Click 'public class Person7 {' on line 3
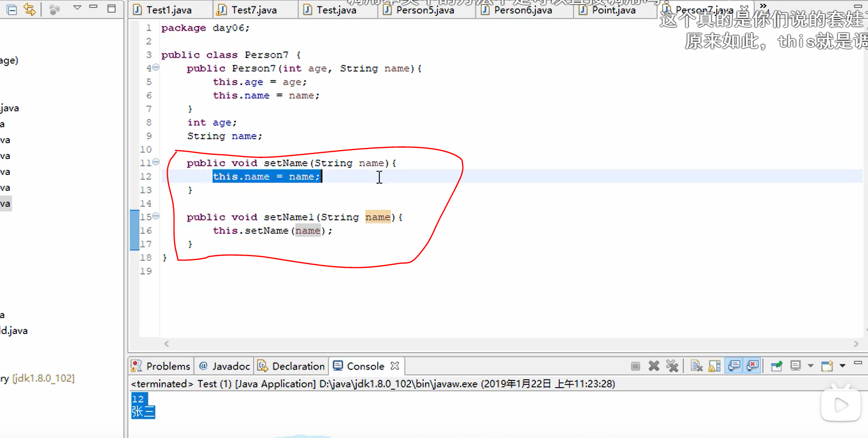This screenshot has width=868, height=438. click(231, 55)
